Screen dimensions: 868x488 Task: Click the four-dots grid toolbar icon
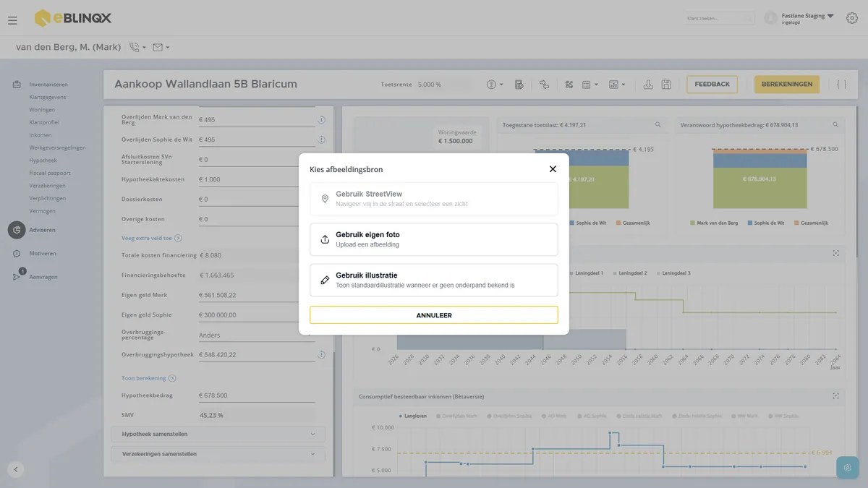[569, 85]
